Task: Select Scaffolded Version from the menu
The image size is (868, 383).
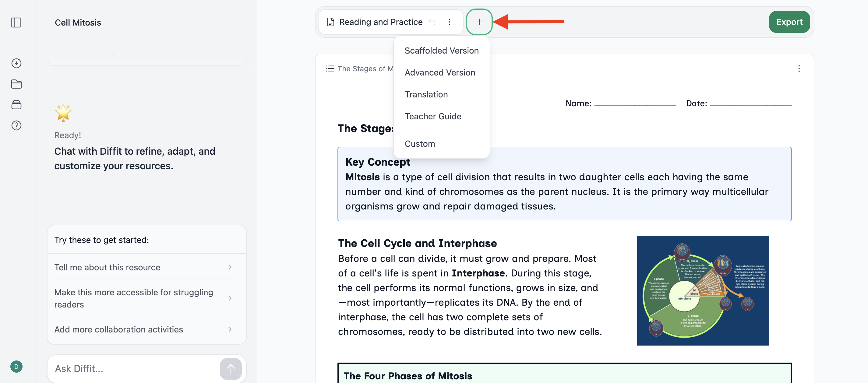Action: click(441, 51)
